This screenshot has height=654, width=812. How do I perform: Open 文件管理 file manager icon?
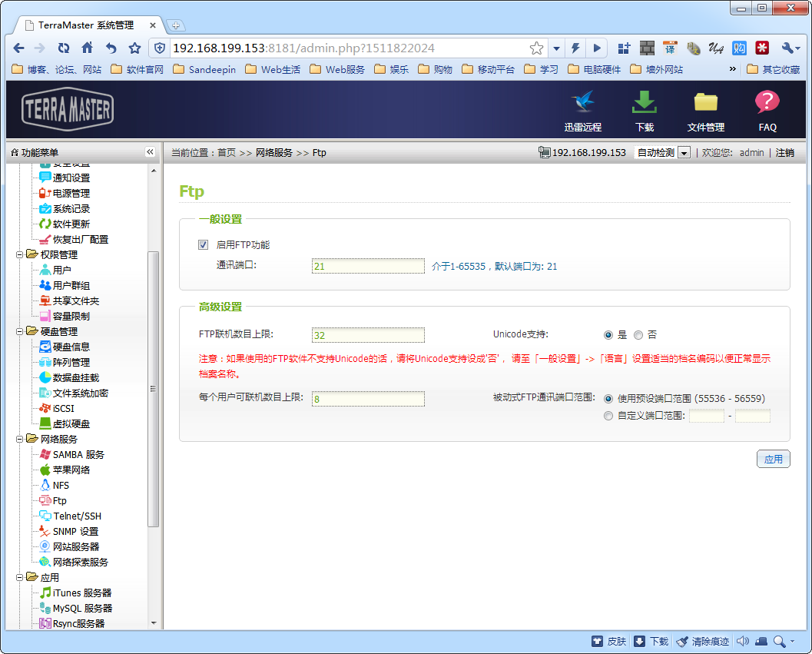705,110
